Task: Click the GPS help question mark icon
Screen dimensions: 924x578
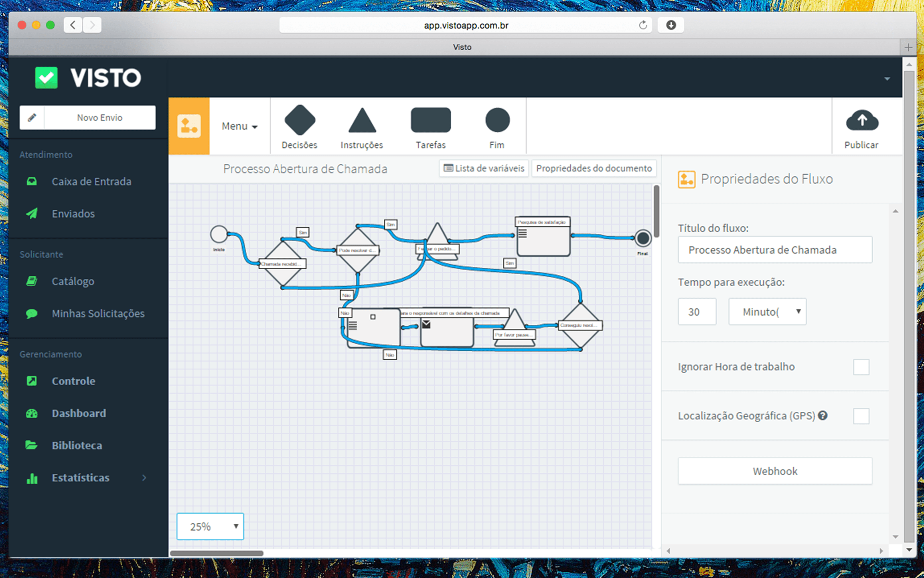Action: (823, 415)
